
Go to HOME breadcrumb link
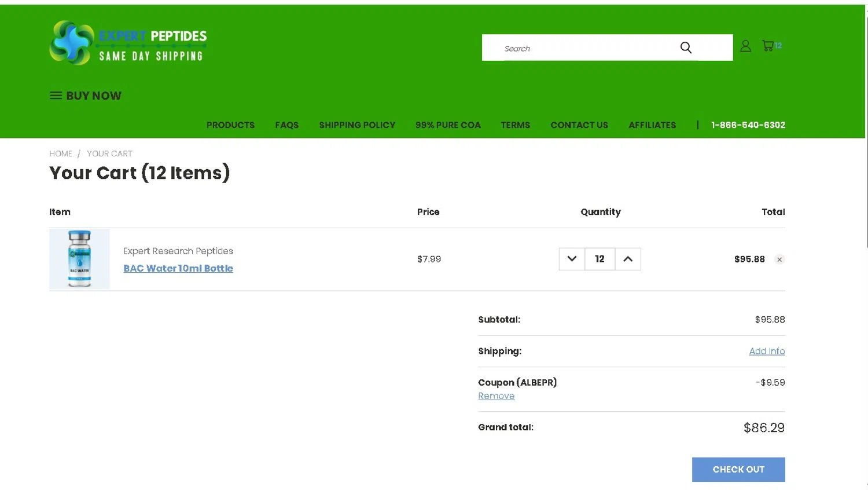61,153
